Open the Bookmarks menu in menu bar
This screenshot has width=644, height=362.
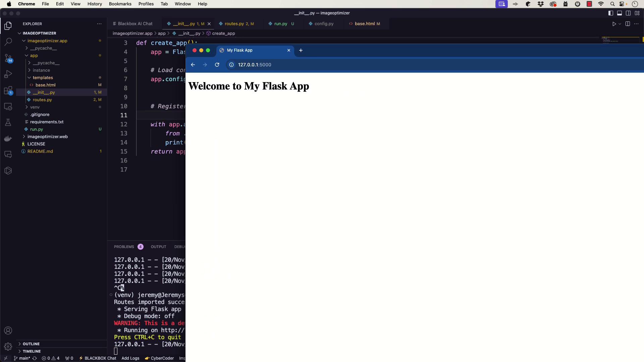pyautogui.click(x=120, y=4)
